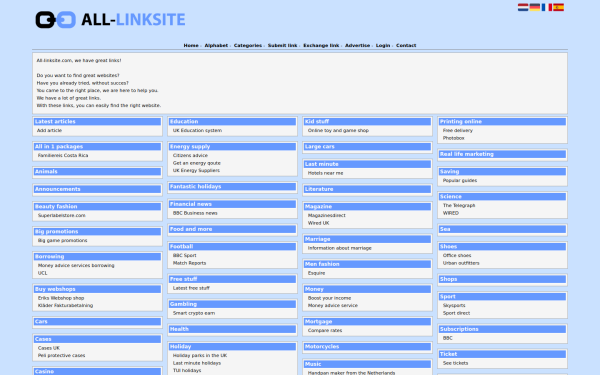Open the Alphabet menu item
The height and width of the screenshot is (375, 600).
(x=216, y=46)
